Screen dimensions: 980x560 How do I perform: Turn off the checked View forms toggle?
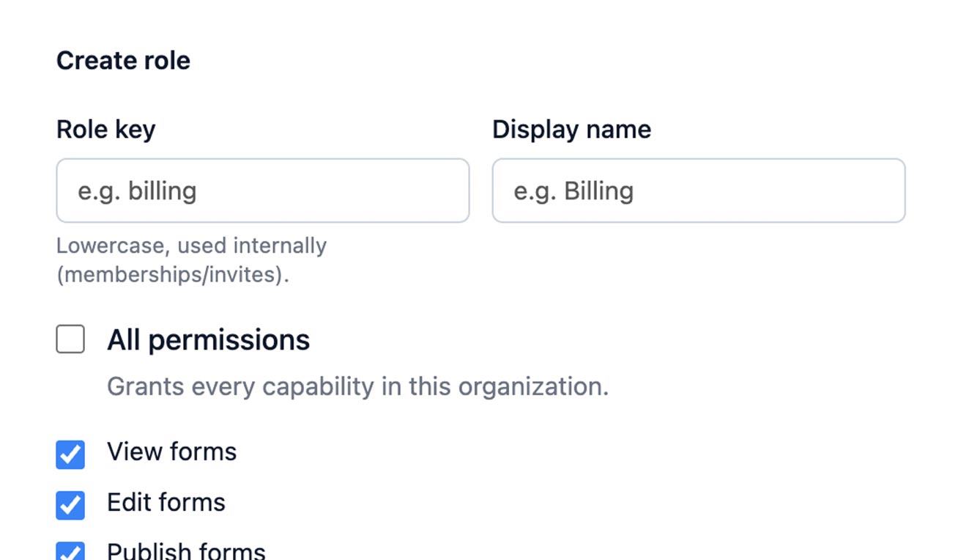click(x=70, y=455)
